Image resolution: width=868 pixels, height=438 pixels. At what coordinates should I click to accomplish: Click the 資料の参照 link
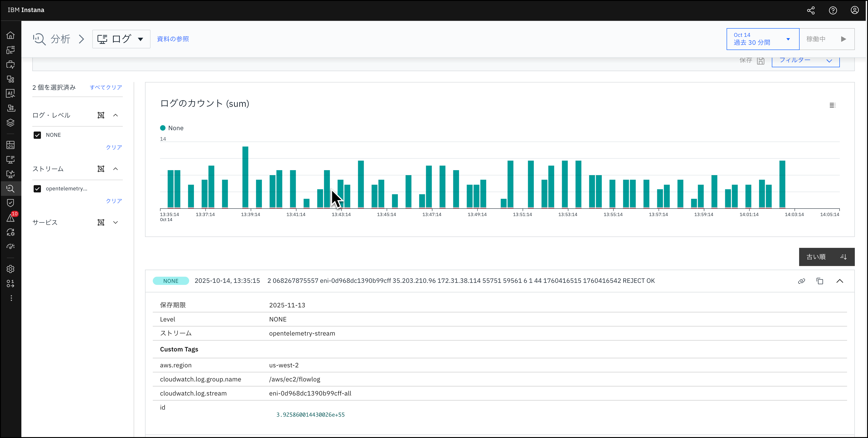tap(173, 39)
